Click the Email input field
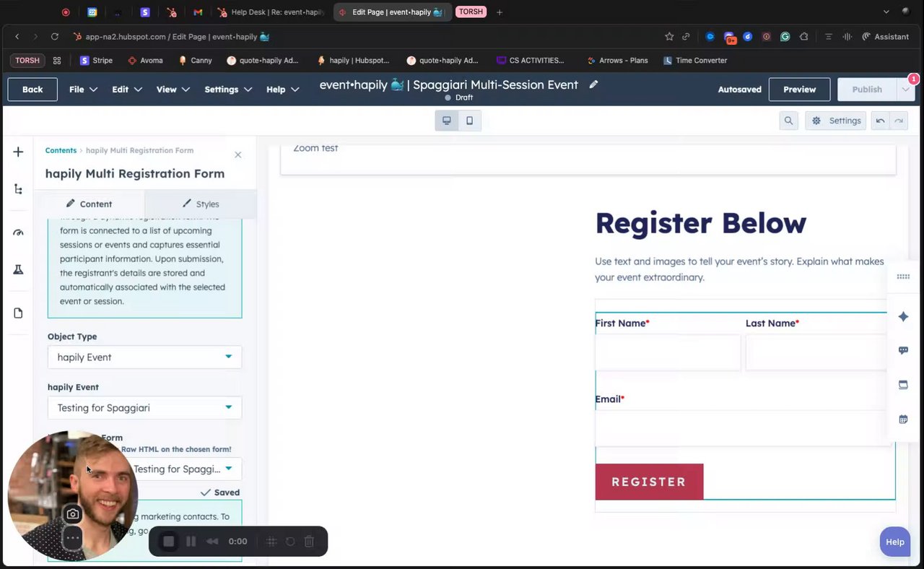 pyautogui.click(x=743, y=427)
